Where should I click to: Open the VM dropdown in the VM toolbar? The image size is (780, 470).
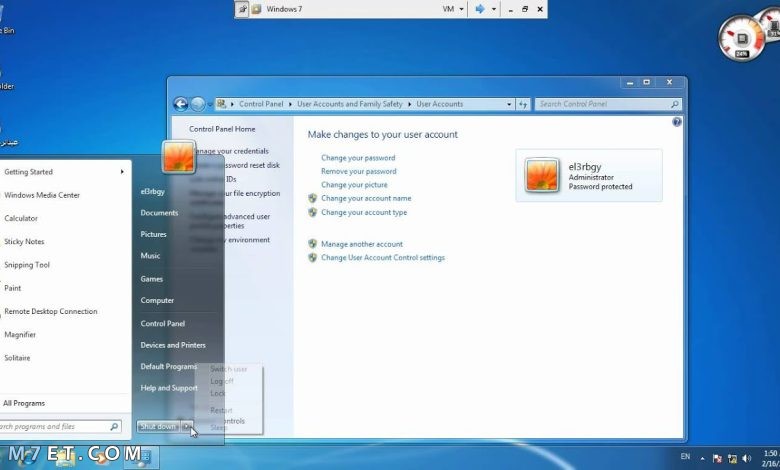pos(453,9)
